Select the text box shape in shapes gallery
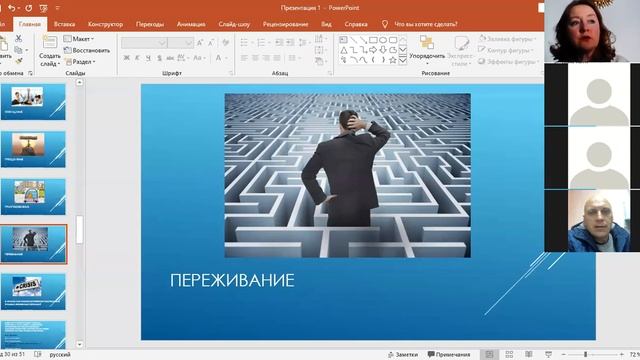This screenshot has width=640, height=360. (x=343, y=40)
